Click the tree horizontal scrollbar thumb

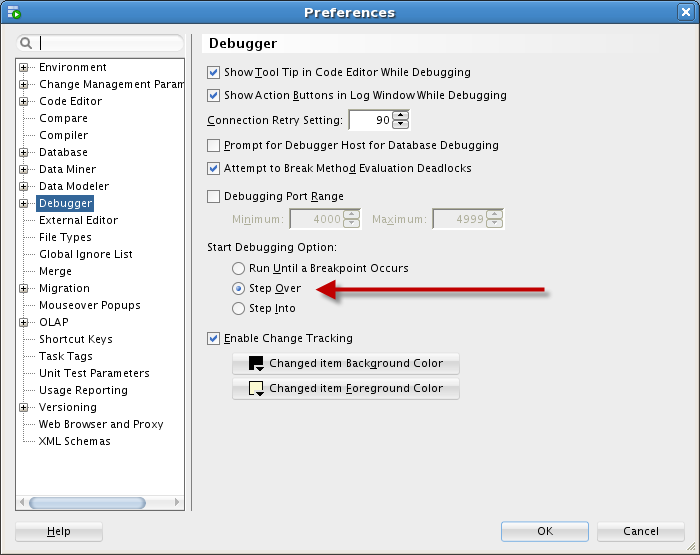tap(88, 503)
